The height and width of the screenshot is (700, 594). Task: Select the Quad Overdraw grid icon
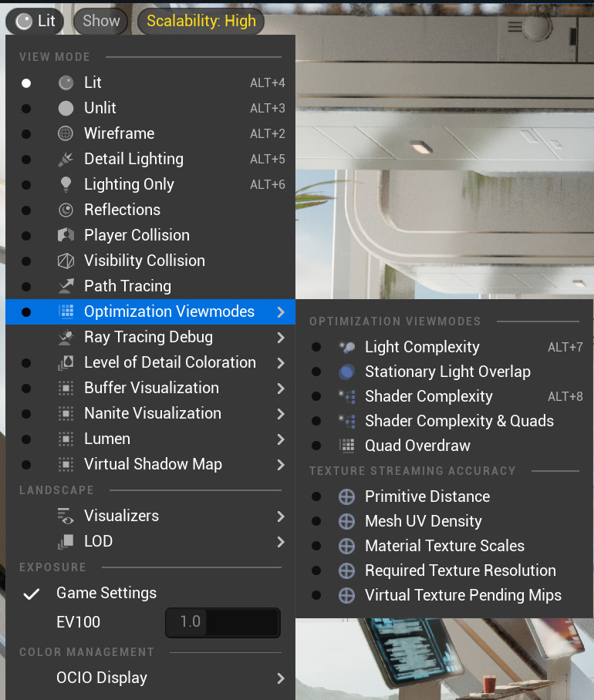347,446
